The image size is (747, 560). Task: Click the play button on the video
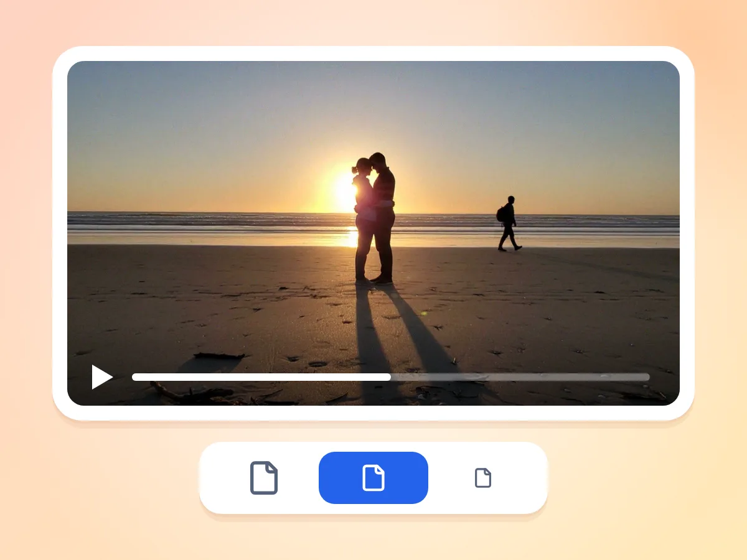[102, 377]
